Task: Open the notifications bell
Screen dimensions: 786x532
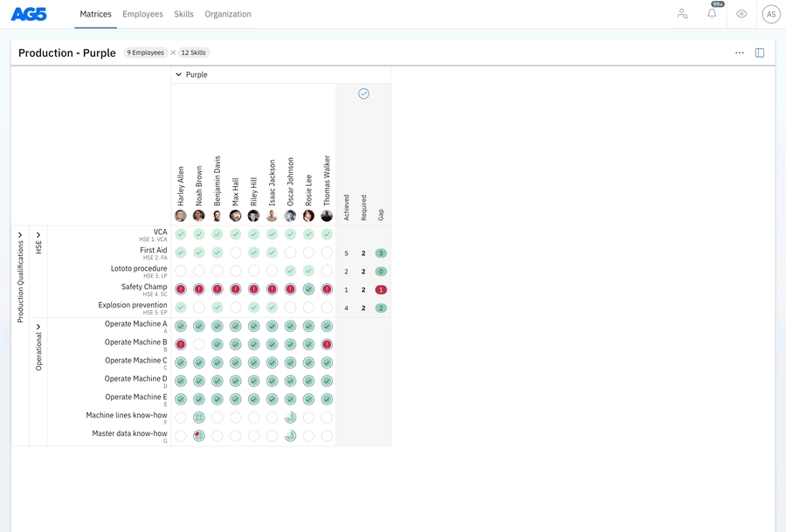Action: coord(712,14)
